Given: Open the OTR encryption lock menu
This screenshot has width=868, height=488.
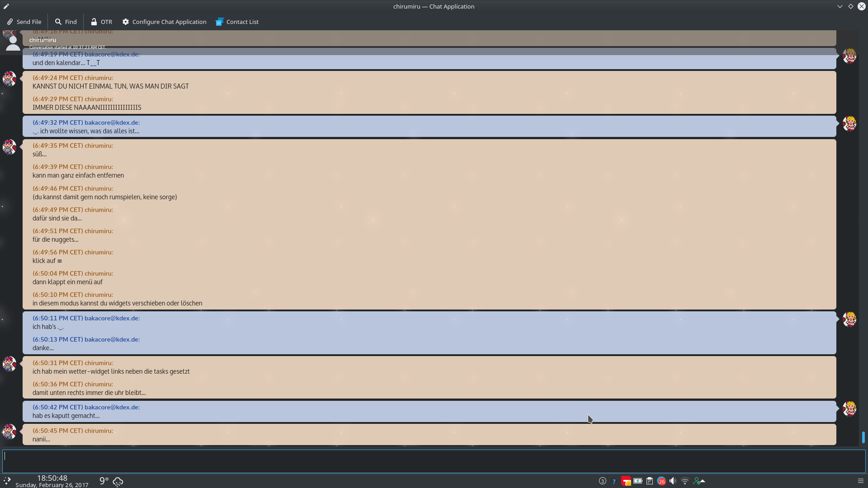Looking at the screenshot, I should click(x=101, y=22).
